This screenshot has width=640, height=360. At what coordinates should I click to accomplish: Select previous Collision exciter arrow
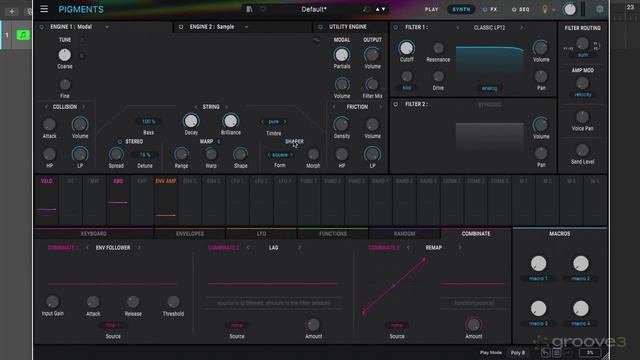[x=46, y=107]
